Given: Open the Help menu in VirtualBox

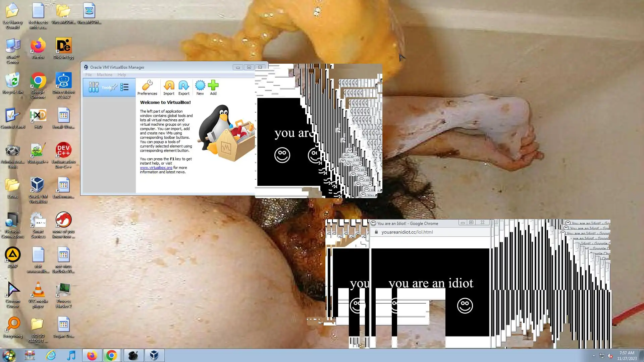Looking at the screenshot, I should (x=122, y=75).
